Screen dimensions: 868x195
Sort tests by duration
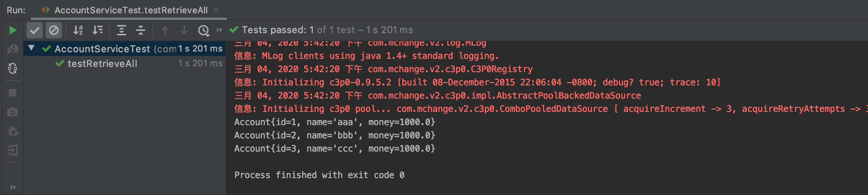98,30
